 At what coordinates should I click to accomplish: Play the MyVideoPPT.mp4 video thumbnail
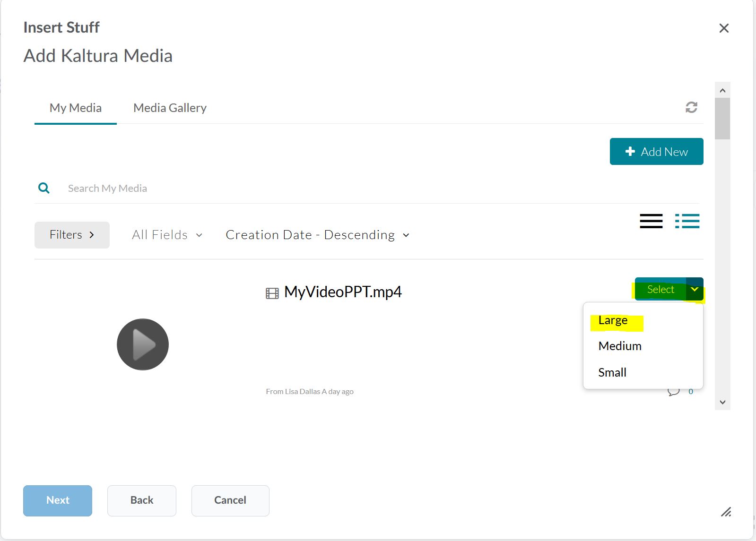coord(143,344)
